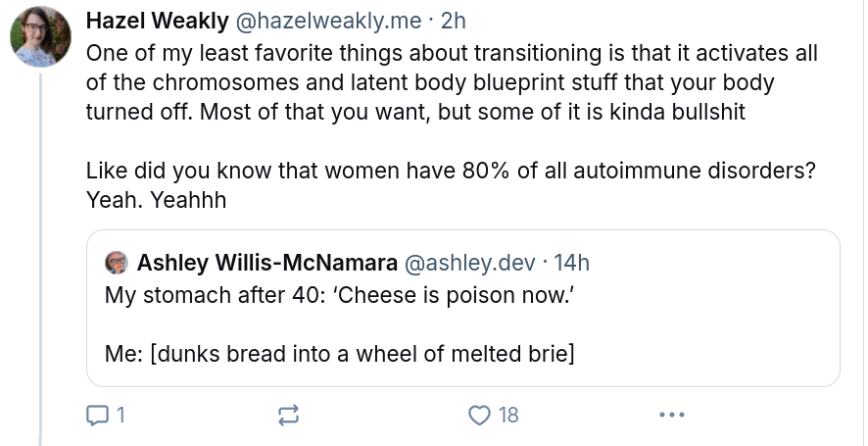This screenshot has width=868, height=446.
Task: Open Ashley Willis-McNamara's profile via display name
Action: pos(266,263)
